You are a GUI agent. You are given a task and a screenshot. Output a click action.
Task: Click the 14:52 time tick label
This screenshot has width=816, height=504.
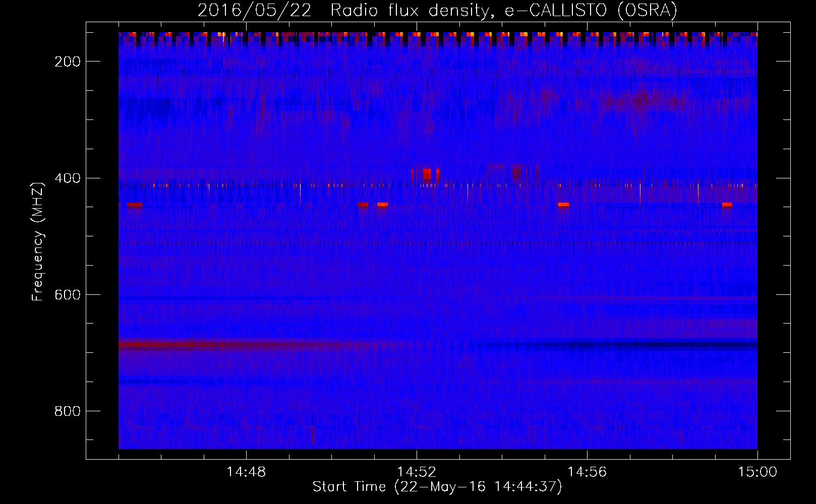point(417,472)
